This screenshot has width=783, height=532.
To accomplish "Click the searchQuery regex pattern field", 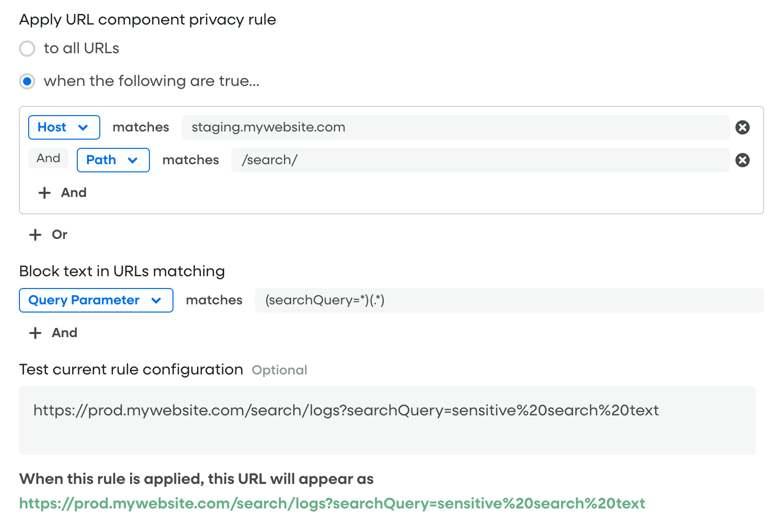I will (509, 300).
